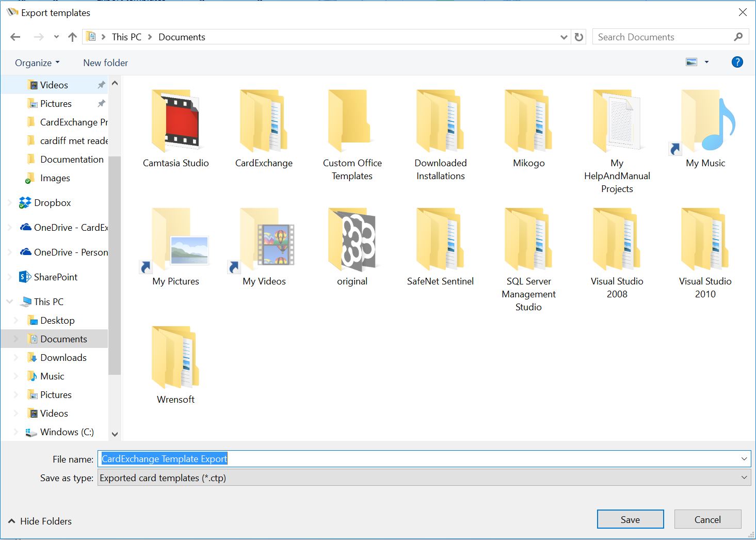Click Documents in the address breadcrumb

[x=182, y=37]
